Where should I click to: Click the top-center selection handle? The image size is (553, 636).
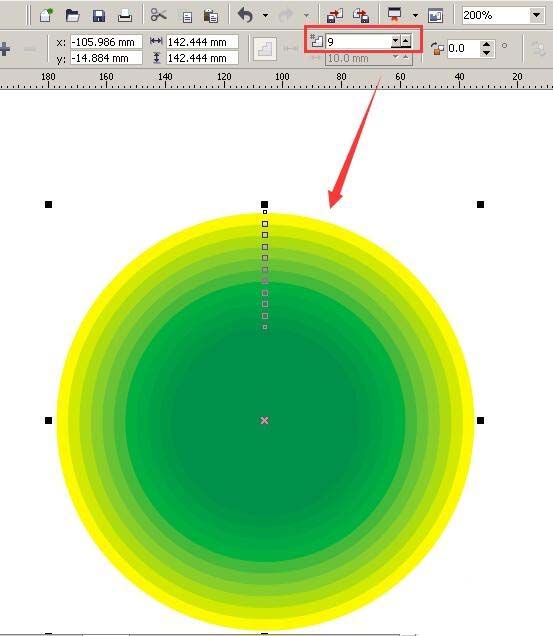pyautogui.click(x=265, y=204)
